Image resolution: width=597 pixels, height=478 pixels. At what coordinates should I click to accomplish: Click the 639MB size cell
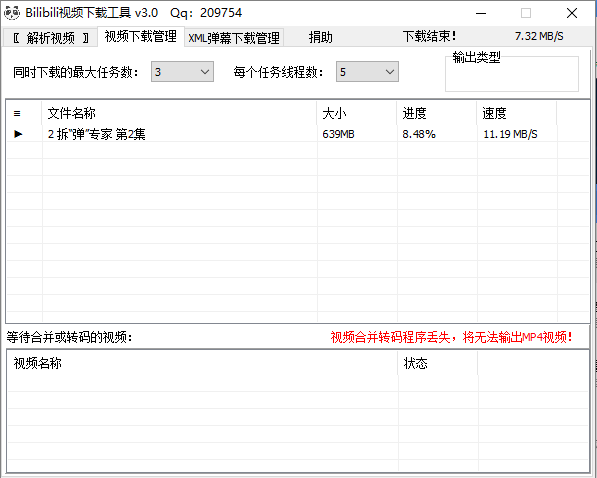pos(338,134)
